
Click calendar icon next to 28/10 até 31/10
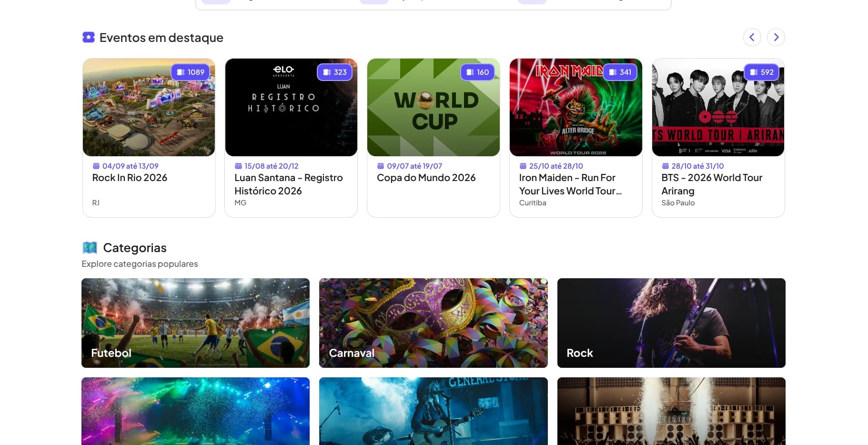(665, 166)
